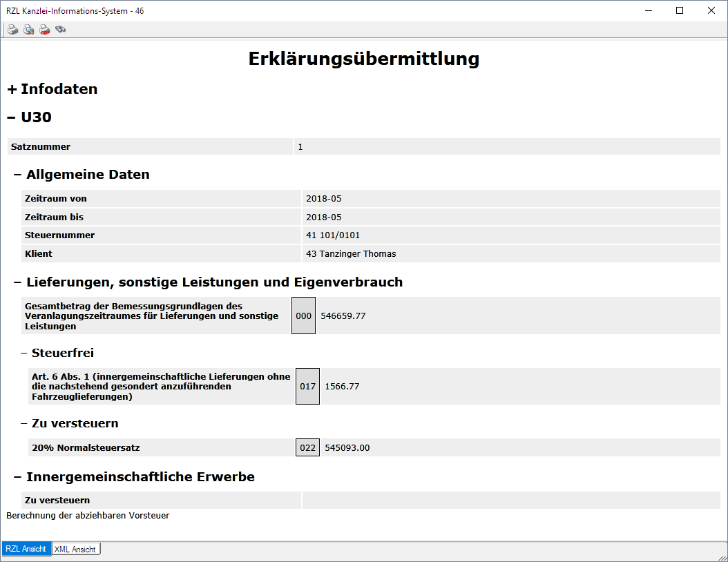
Task: Collapse the Innergemeinschaftliche Erwerbe section
Action: (18, 477)
